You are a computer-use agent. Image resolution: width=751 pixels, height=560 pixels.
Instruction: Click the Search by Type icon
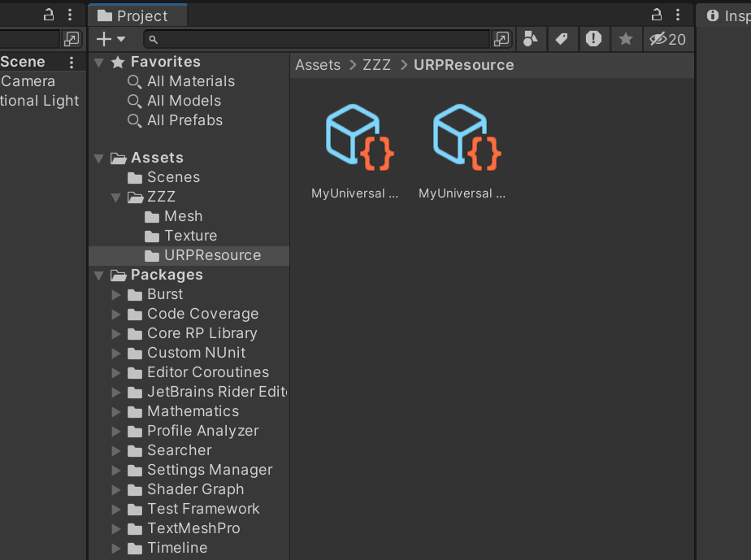530,39
